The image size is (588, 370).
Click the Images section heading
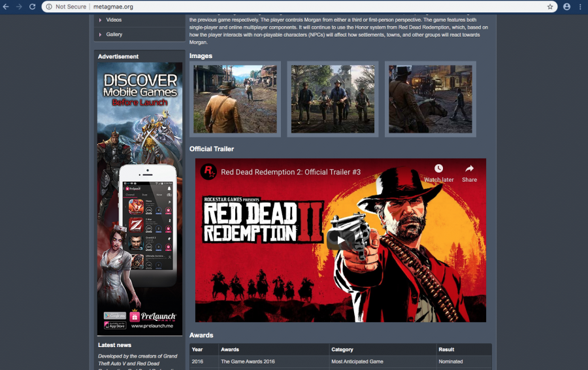[x=201, y=56]
